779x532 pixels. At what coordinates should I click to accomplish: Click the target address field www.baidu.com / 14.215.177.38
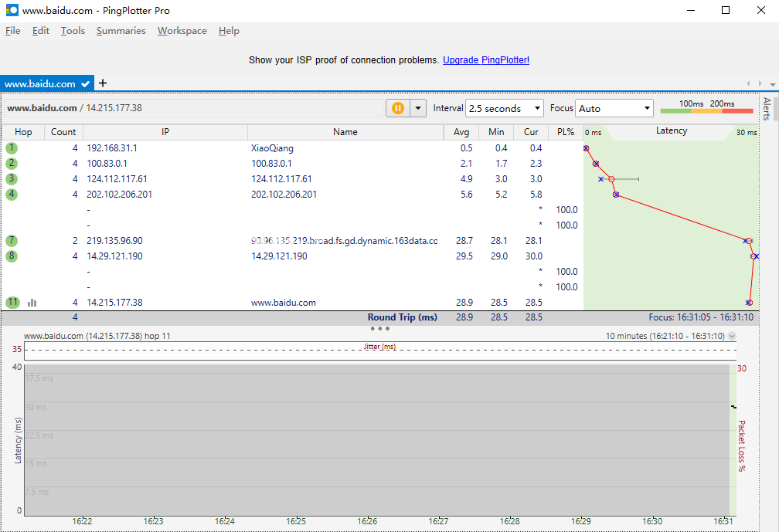click(194, 108)
